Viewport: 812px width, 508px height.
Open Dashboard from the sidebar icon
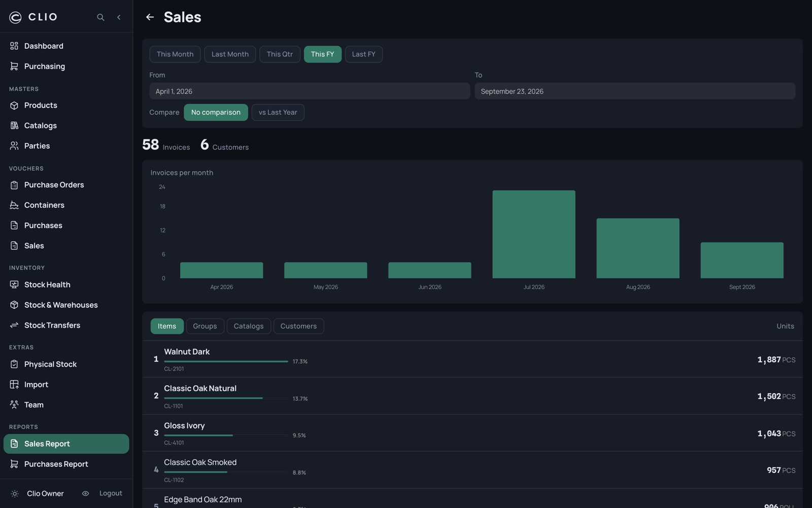pyautogui.click(x=14, y=46)
